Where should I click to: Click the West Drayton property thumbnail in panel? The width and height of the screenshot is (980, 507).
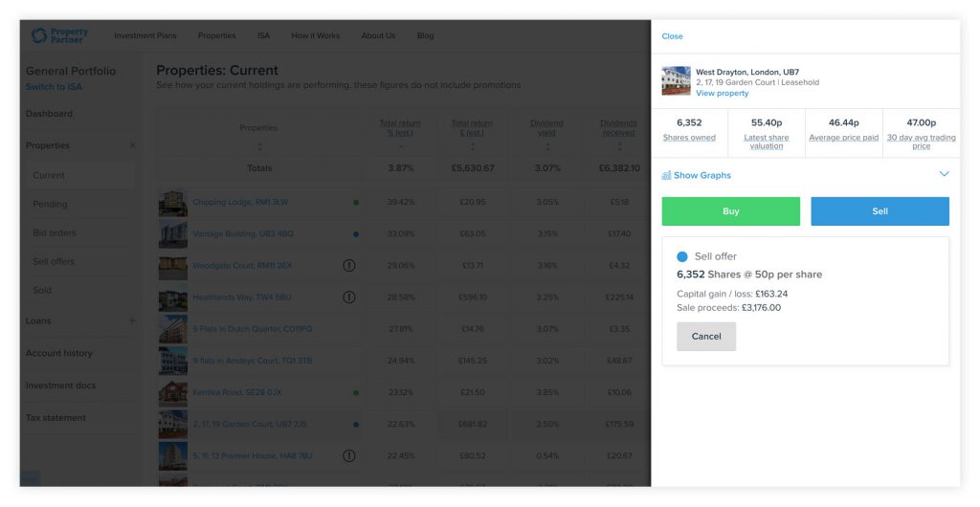coord(677,81)
